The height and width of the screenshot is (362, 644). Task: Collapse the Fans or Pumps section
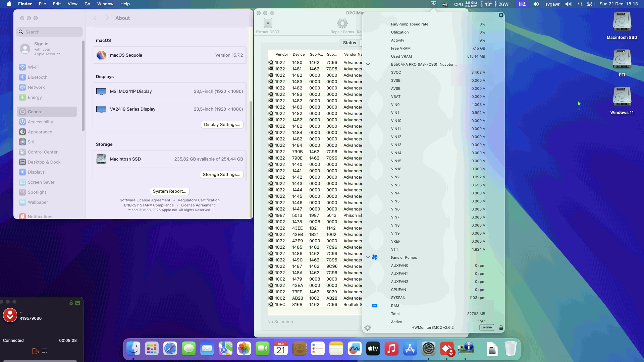(368, 257)
